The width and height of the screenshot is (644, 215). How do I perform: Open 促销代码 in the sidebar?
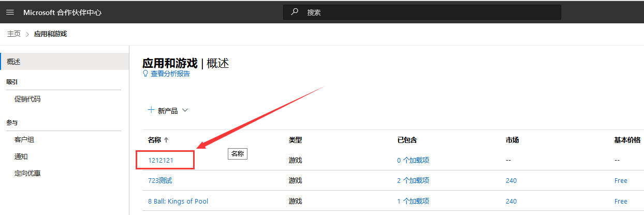(27, 99)
